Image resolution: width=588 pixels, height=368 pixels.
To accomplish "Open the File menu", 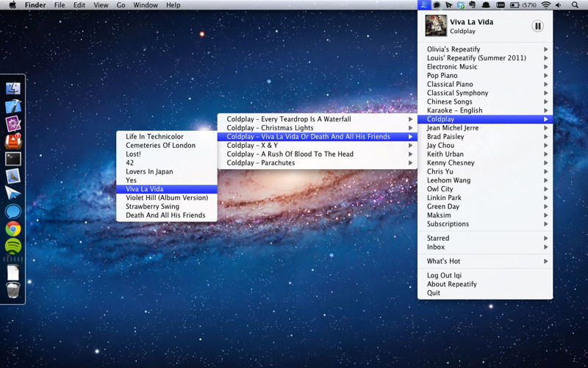I will click(60, 5).
